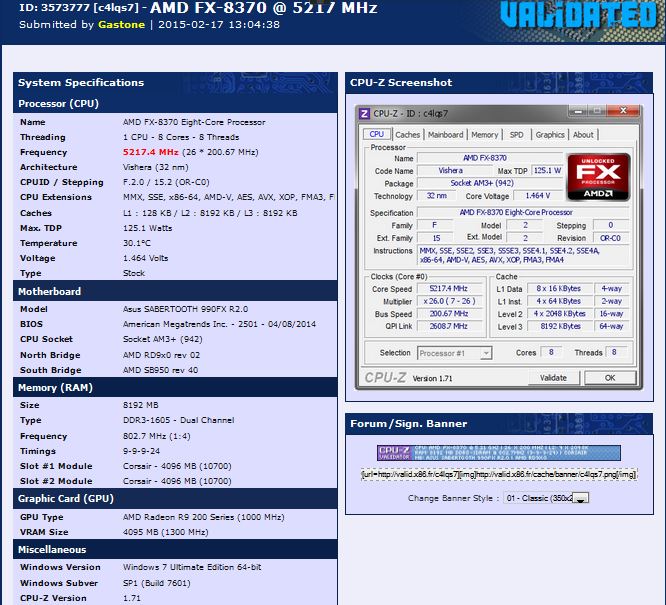Click the CPU-Z banner preview image
This screenshot has height=605, width=666.
click(x=499, y=453)
